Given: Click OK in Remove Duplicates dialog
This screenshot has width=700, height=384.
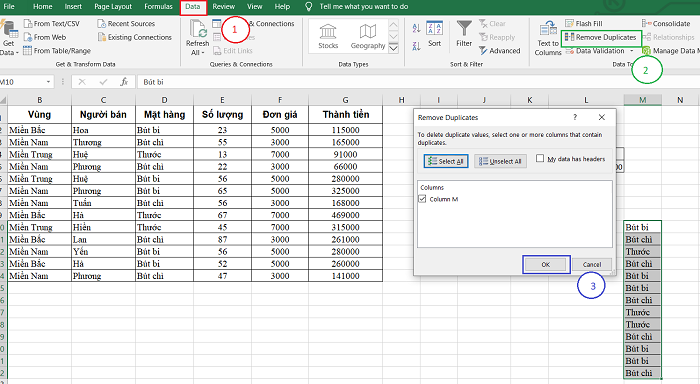Looking at the screenshot, I should pos(546,264).
